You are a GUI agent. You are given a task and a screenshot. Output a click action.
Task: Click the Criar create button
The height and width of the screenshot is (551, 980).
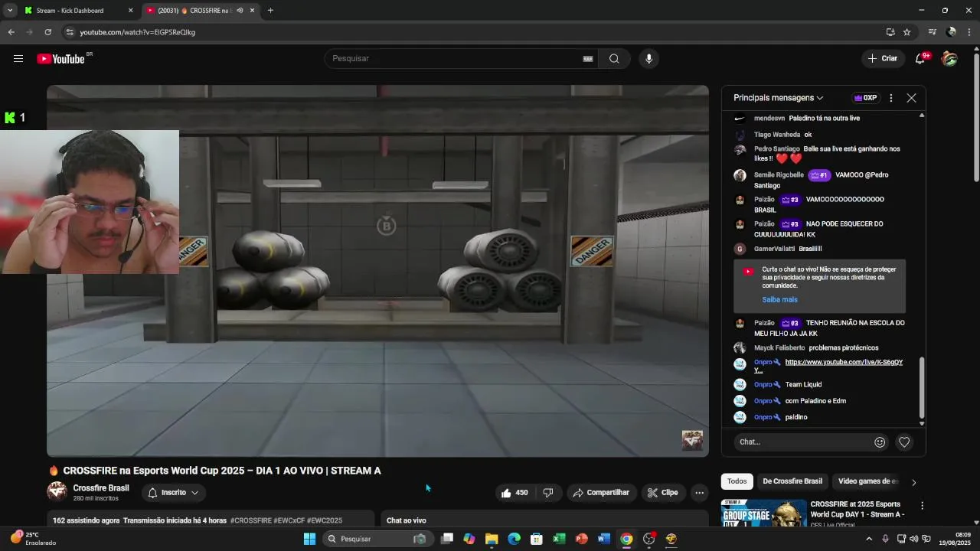pos(882,58)
